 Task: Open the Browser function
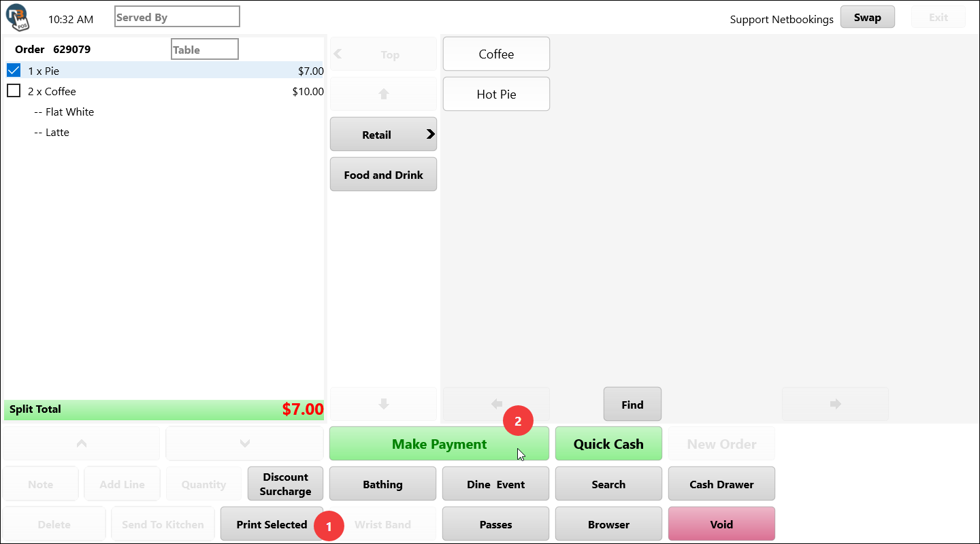click(x=608, y=524)
